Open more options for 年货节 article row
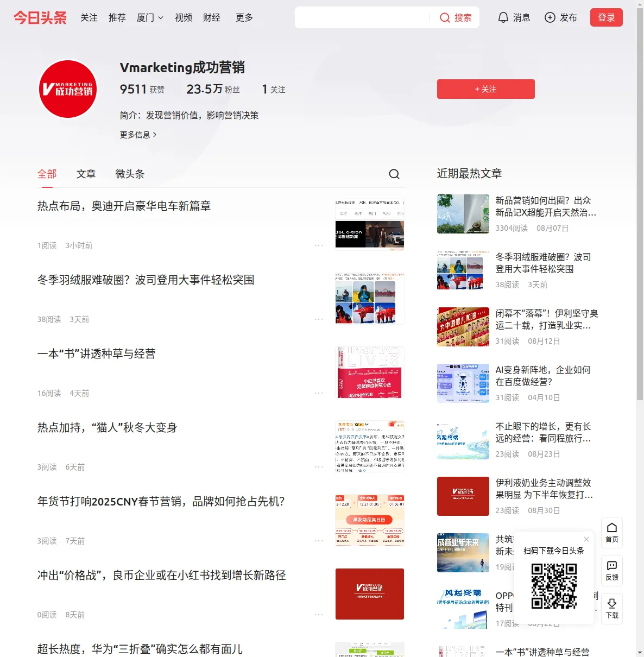Image resolution: width=644 pixels, height=657 pixels. 319,541
